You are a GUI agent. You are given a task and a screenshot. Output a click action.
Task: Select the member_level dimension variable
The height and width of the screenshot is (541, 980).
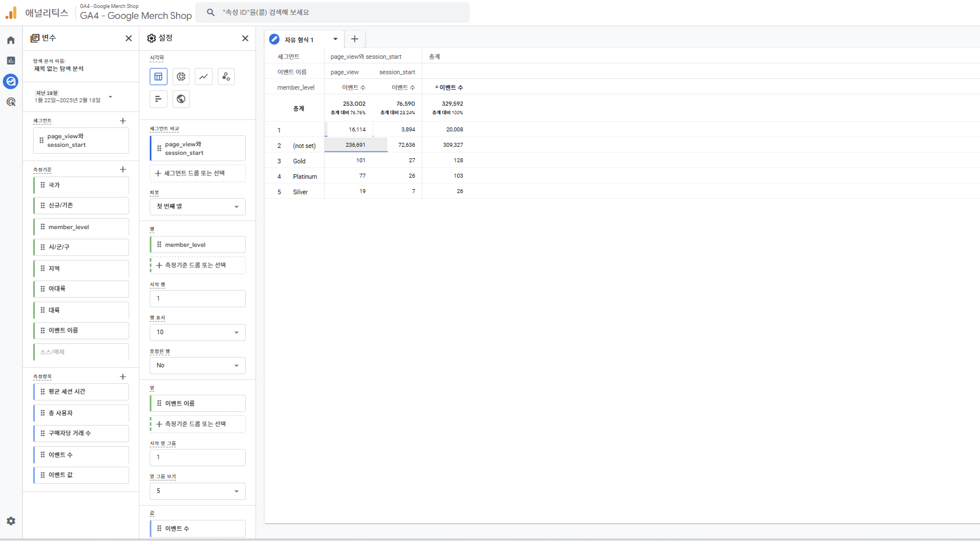[81, 227]
